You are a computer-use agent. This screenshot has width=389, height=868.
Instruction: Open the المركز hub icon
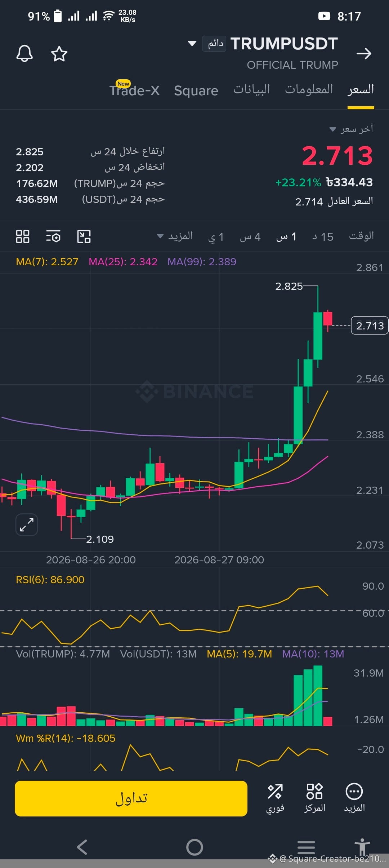click(x=314, y=798)
